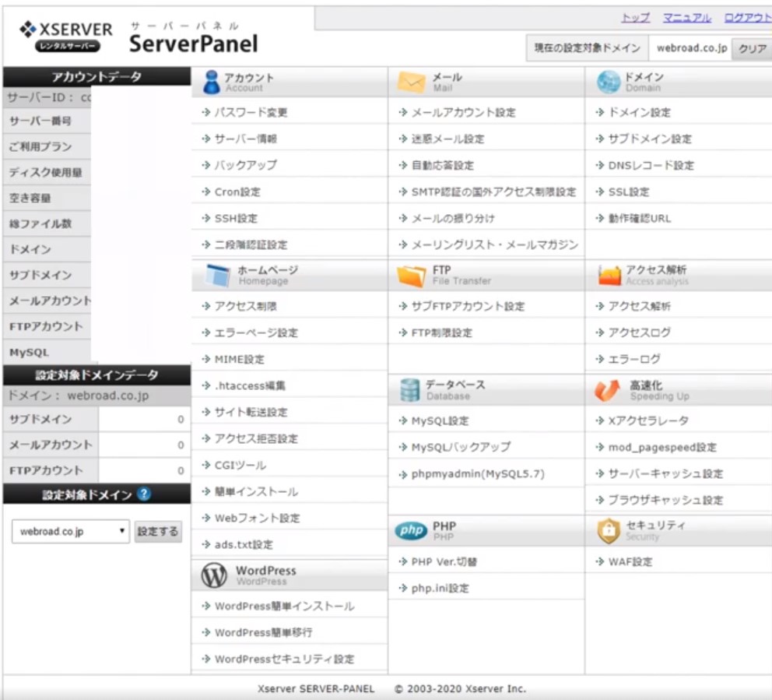Open Cron設定
This screenshot has height=700, width=772.
(x=237, y=192)
